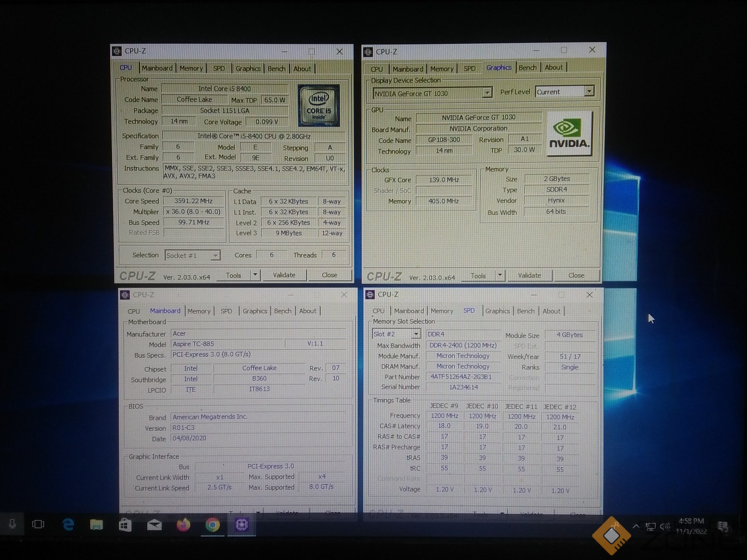The image size is (747, 560).
Task: Click the Core Speed value 3591.22 MHz
Action: click(x=193, y=201)
